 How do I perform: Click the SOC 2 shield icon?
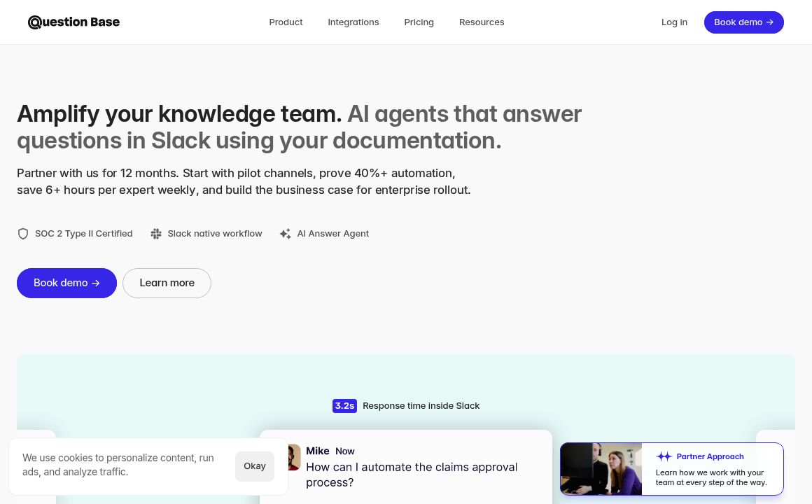click(23, 234)
